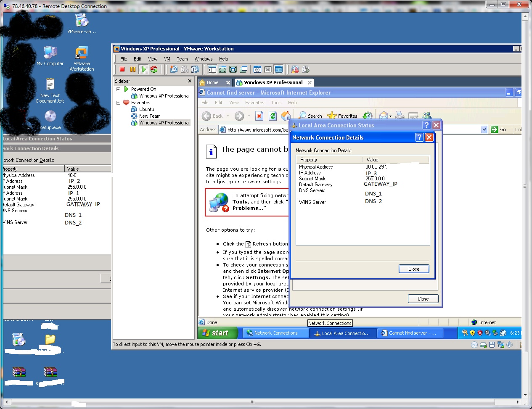
Task: Click Close in Local Area Connection Status
Action: coord(423,299)
